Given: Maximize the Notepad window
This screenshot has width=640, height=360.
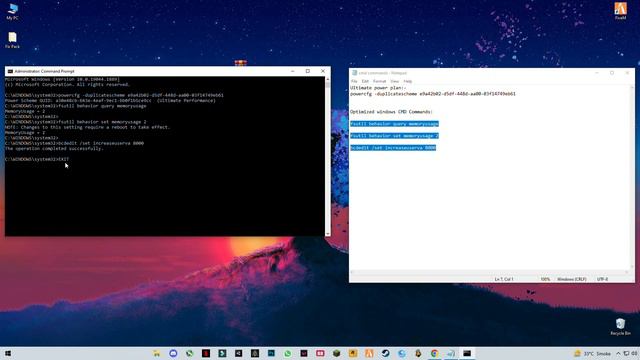Looking at the screenshot, I should point(612,73).
